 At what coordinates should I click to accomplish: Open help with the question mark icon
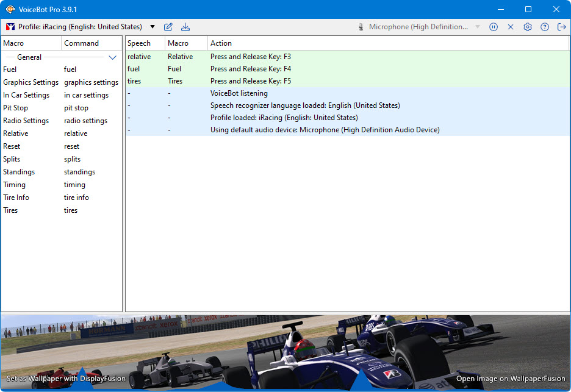click(x=545, y=27)
